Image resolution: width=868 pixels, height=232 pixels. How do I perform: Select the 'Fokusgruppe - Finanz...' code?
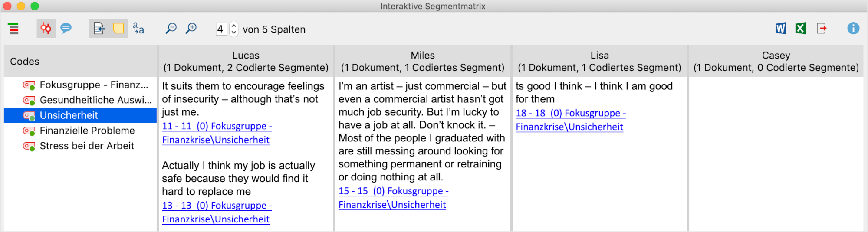point(94,85)
